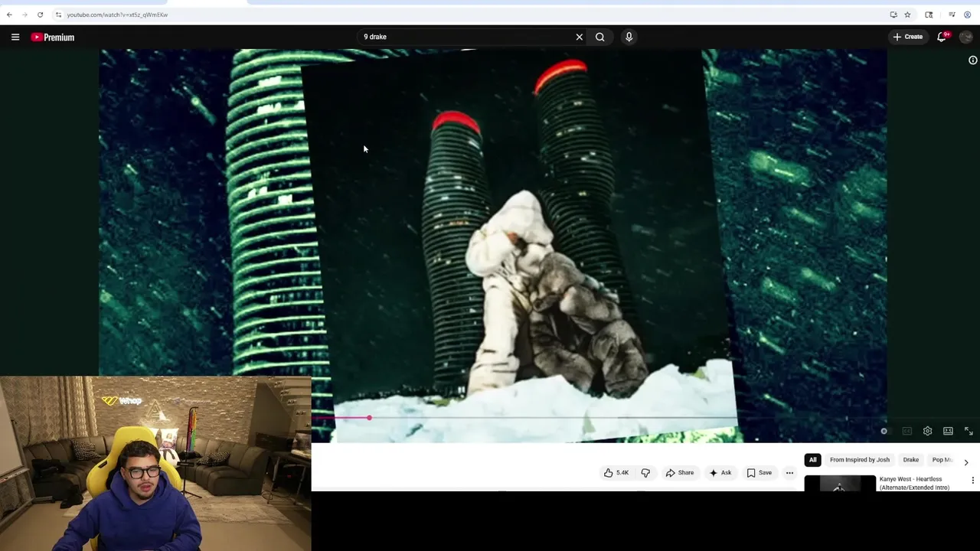Open the YouTube hamburger guide menu
980x551 pixels.
[x=15, y=37]
